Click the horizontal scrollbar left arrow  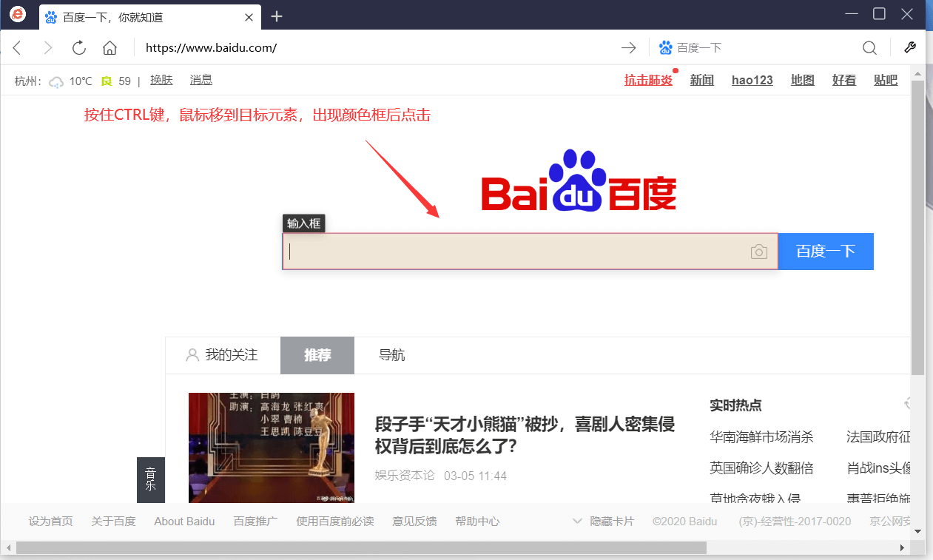8,547
